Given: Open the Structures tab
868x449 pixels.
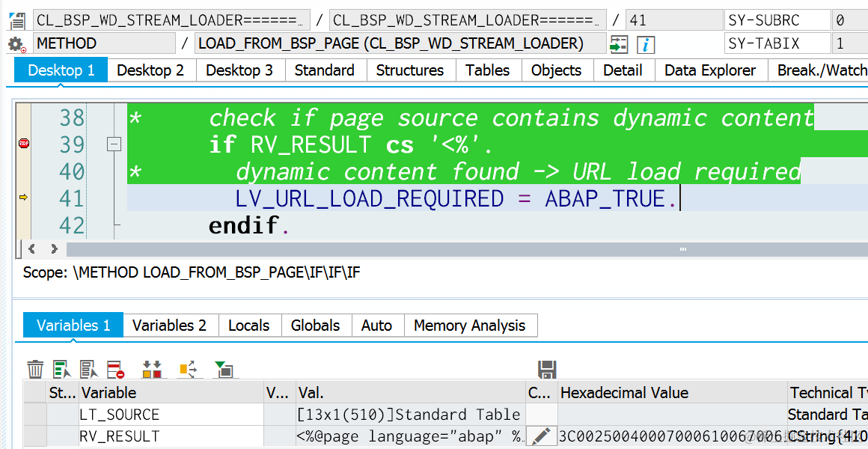Looking at the screenshot, I should (410, 70).
